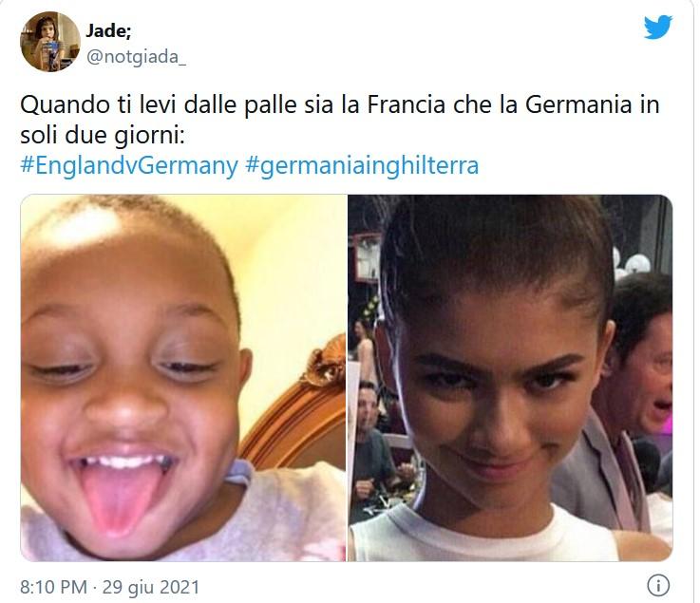Follow the #EnglandvGermany hashtag
The height and width of the screenshot is (603, 700).
[129, 165]
